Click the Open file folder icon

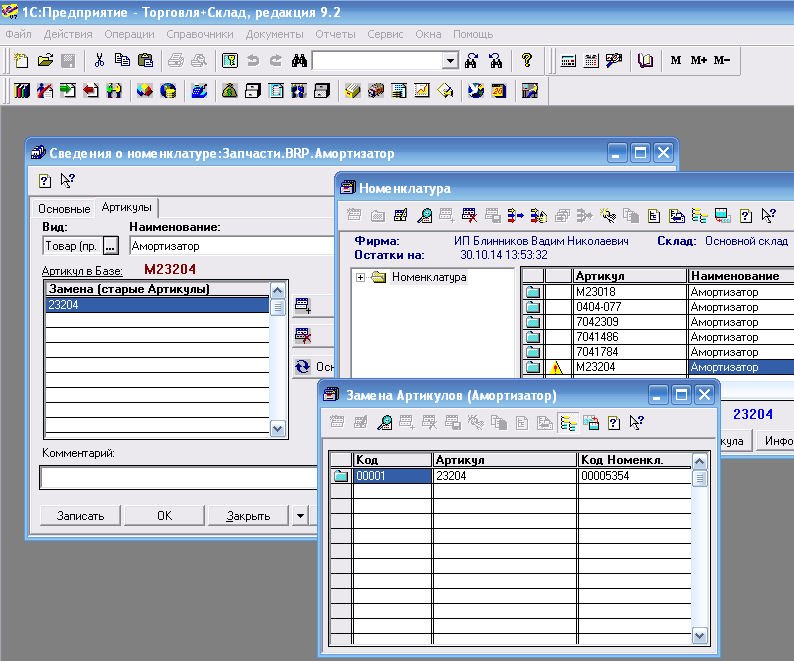pos(45,60)
